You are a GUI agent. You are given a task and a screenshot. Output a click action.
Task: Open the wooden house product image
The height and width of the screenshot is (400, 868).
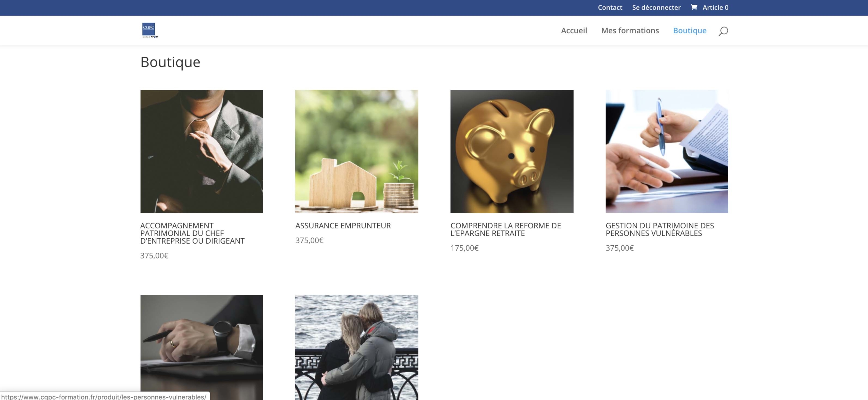357,151
